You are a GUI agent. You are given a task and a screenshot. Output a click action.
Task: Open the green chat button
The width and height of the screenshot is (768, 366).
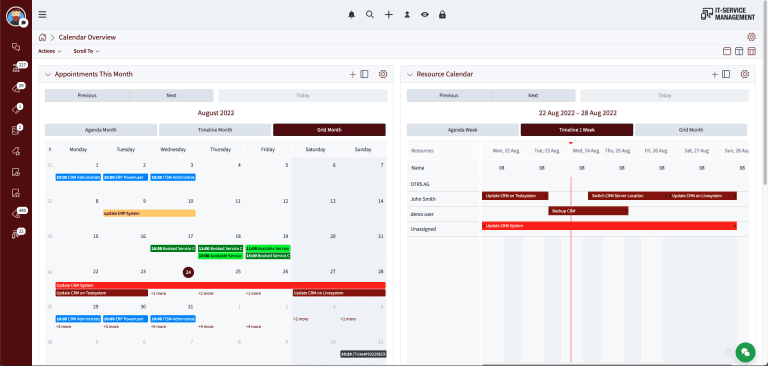pos(745,351)
